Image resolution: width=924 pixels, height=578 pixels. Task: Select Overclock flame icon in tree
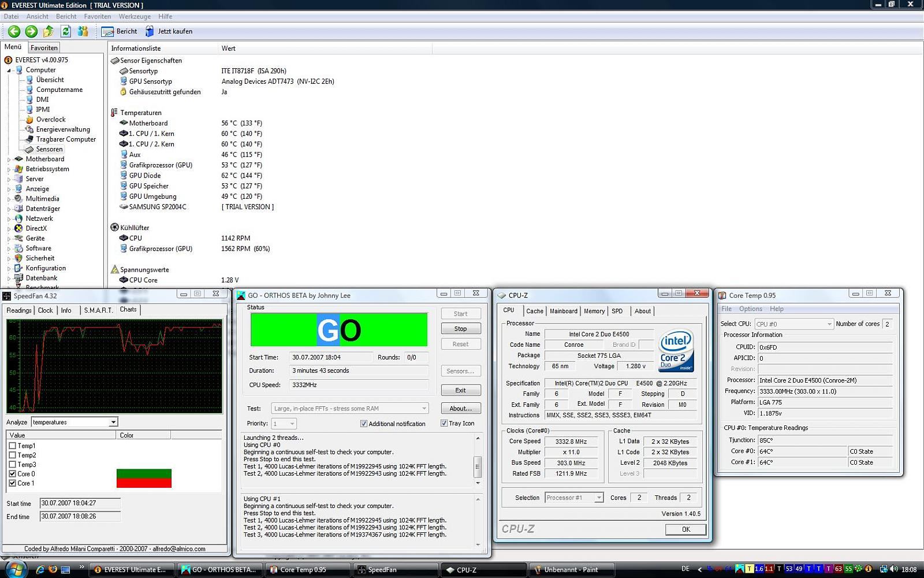click(x=29, y=119)
